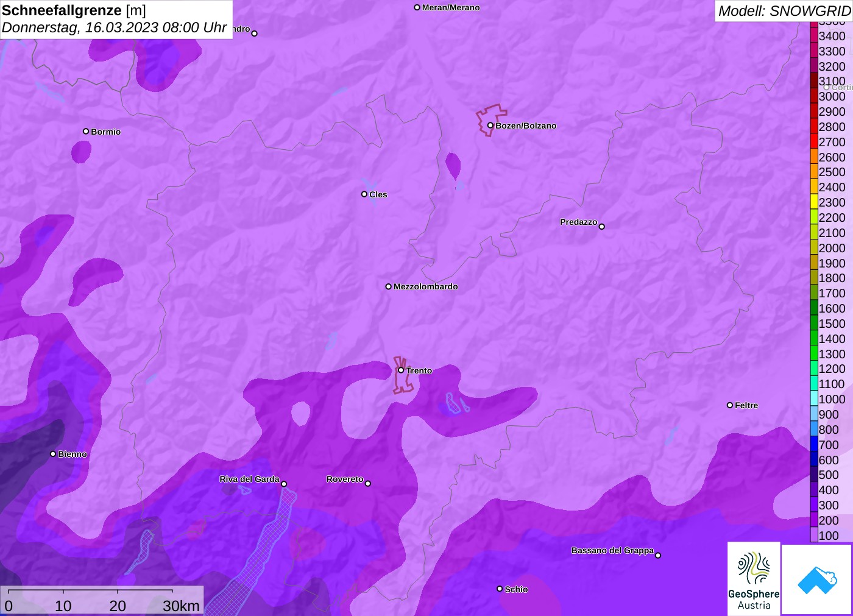The height and width of the screenshot is (616, 853).
Task: Click the dark red 3100 legend swatch
Action: (814, 81)
